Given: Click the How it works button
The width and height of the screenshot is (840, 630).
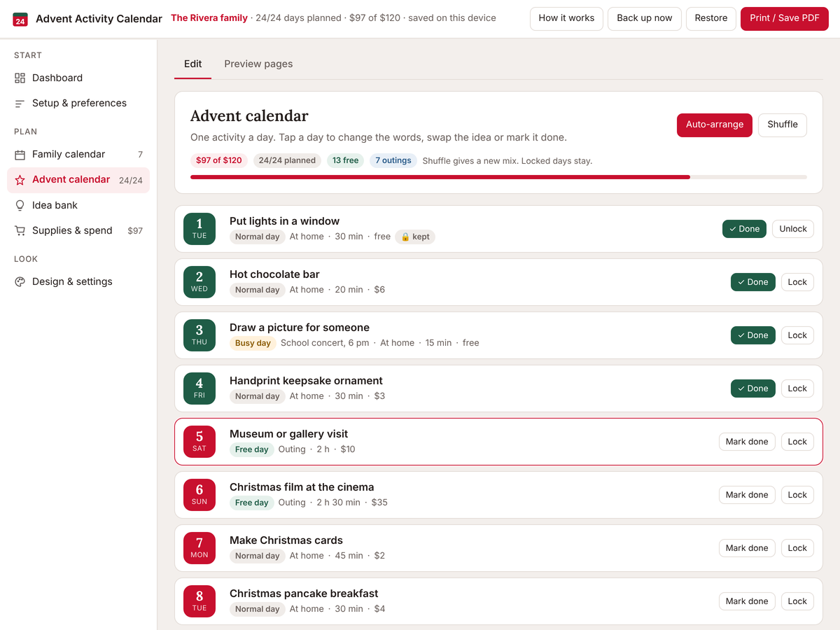Looking at the screenshot, I should (566, 18).
